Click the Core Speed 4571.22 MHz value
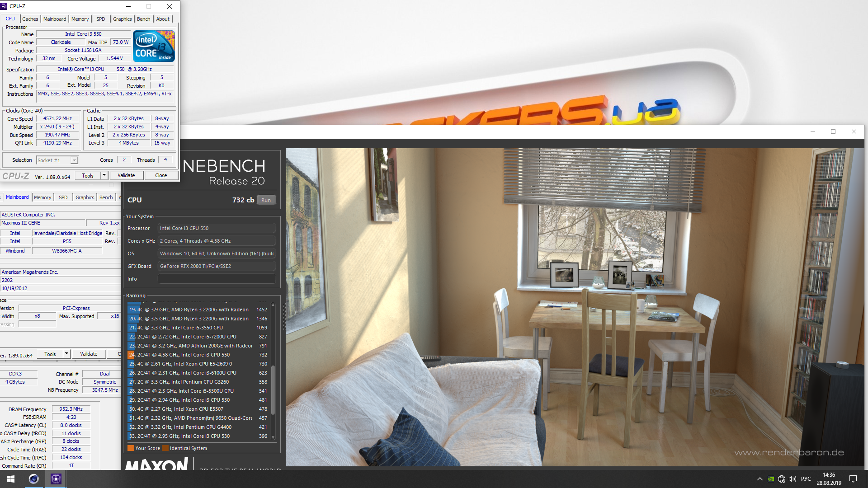 (x=57, y=118)
